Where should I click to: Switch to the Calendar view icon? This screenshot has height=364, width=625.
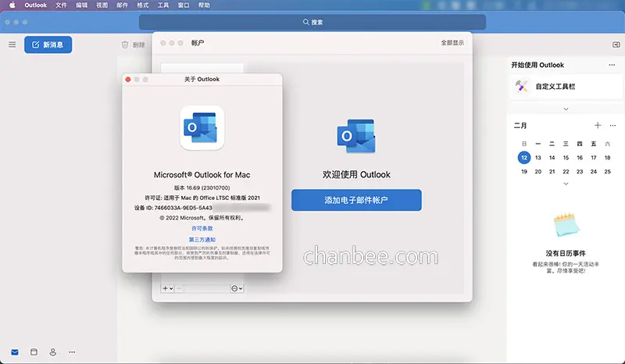34,352
